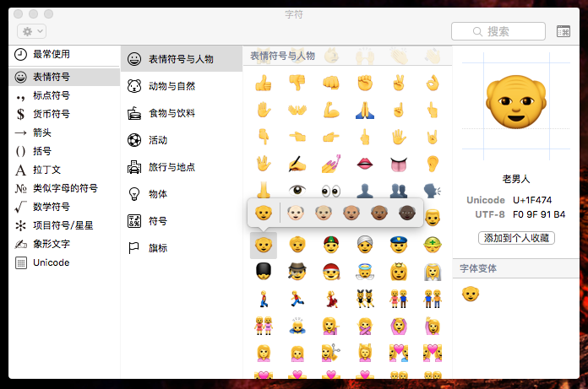Choose medium skin tone old man

pos(351,213)
